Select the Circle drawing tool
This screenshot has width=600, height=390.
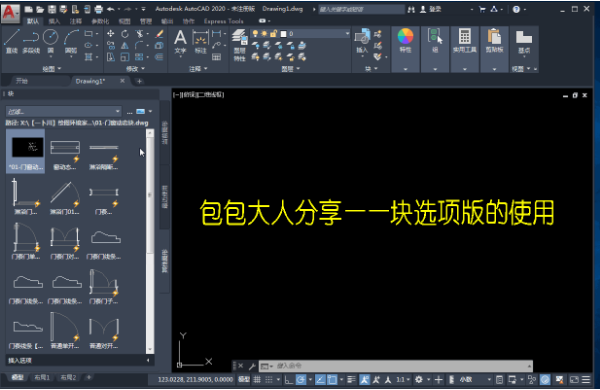(x=51, y=41)
